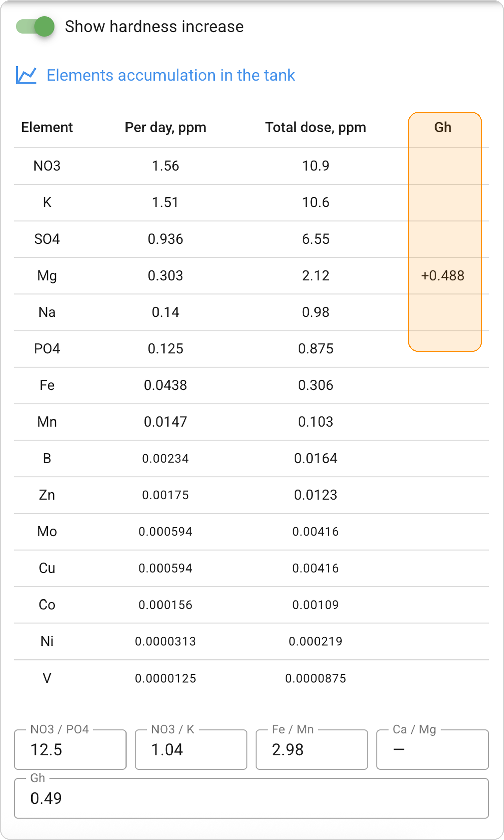The height and width of the screenshot is (840, 504).
Task: Click the PO4 per day value 0.125
Action: tap(165, 349)
